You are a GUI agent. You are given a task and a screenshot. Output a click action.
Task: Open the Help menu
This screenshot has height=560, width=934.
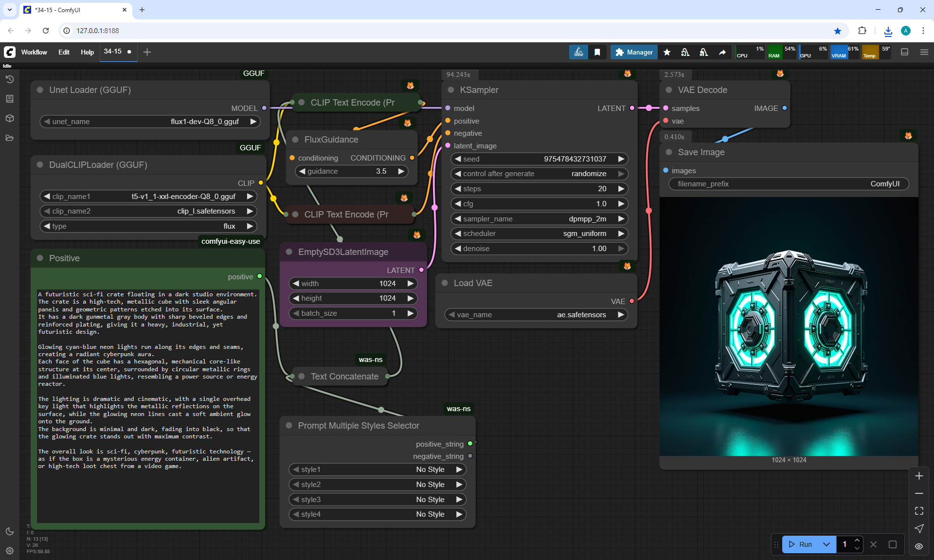click(x=87, y=52)
